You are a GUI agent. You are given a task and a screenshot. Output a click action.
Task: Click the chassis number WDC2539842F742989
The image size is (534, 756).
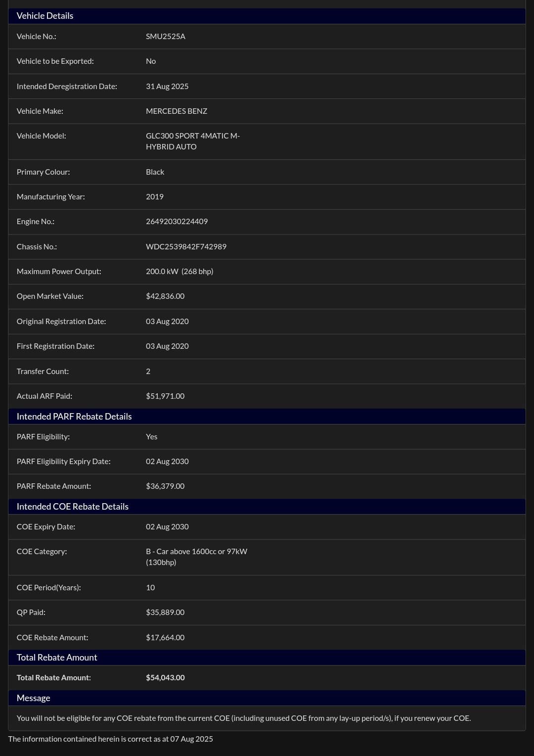coord(186,247)
